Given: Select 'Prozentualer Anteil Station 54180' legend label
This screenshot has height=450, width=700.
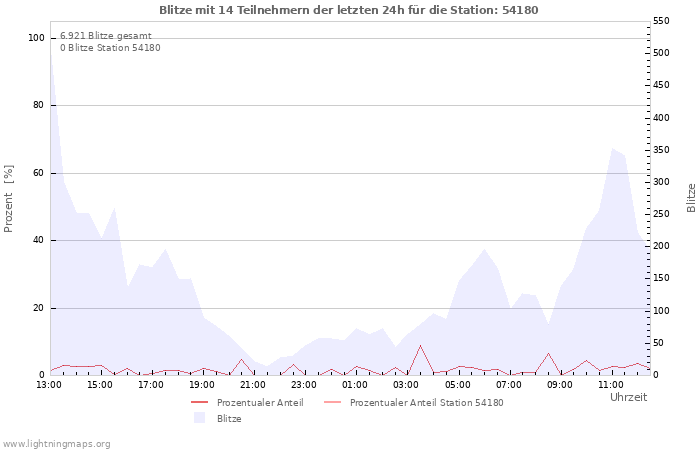Looking at the screenshot, I should coord(426,403).
